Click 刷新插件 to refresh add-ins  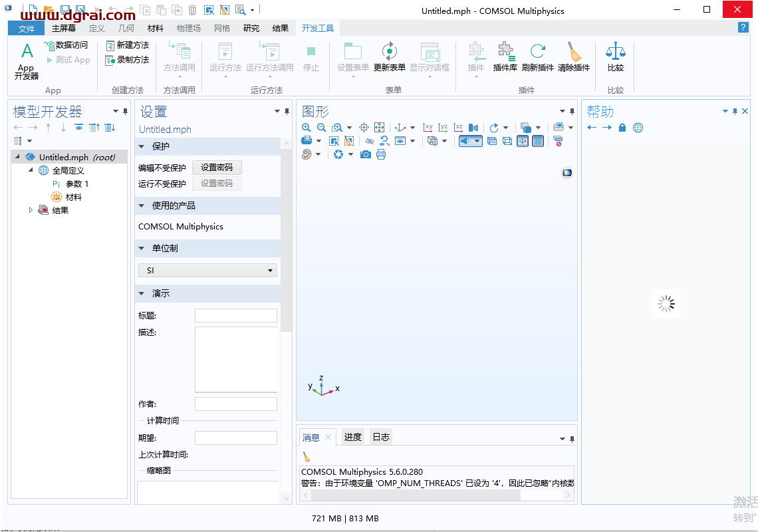[537, 57]
